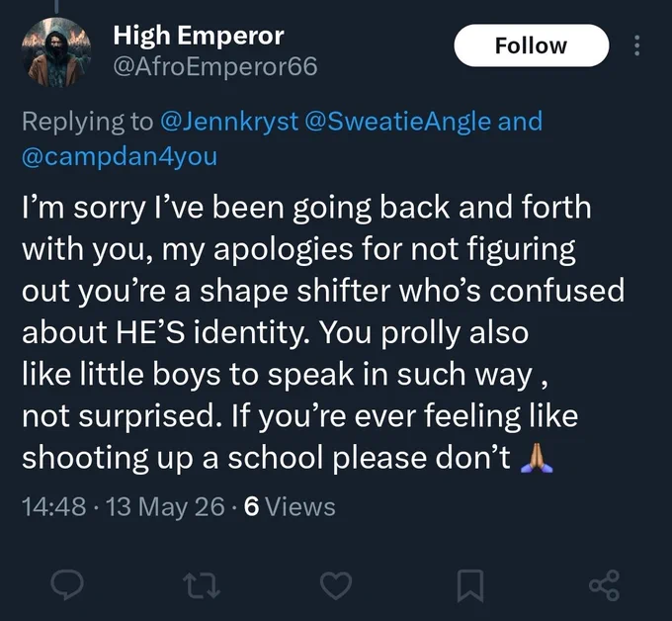Click the tweet body text
This screenshot has width=672, height=621.
click(x=323, y=332)
